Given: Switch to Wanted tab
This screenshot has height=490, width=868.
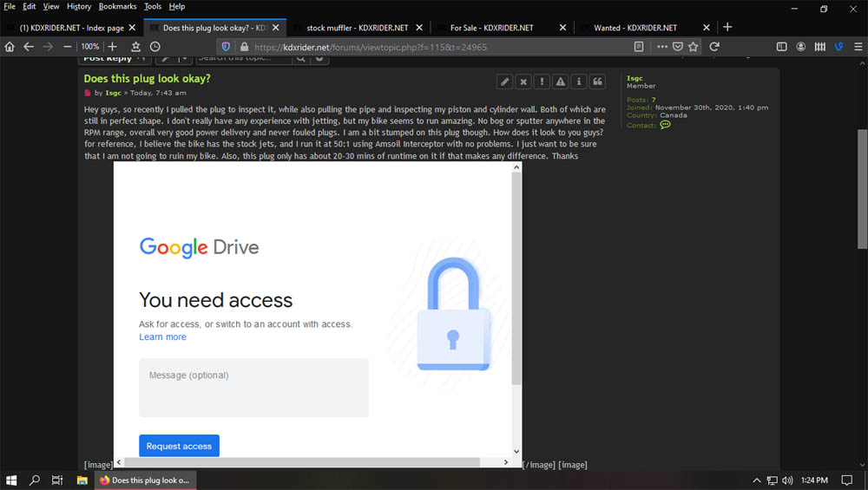Looking at the screenshot, I should (x=635, y=28).
